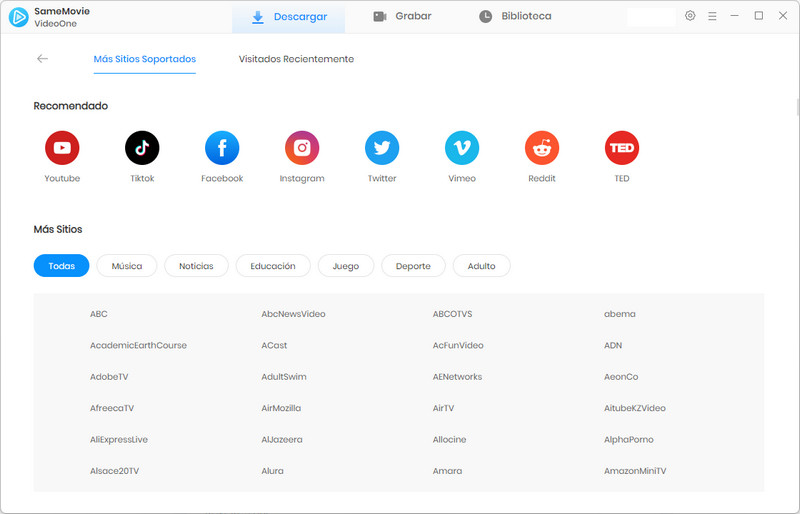This screenshot has width=800, height=514.
Task: Open the AdultSwim site entry
Action: pos(284,377)
